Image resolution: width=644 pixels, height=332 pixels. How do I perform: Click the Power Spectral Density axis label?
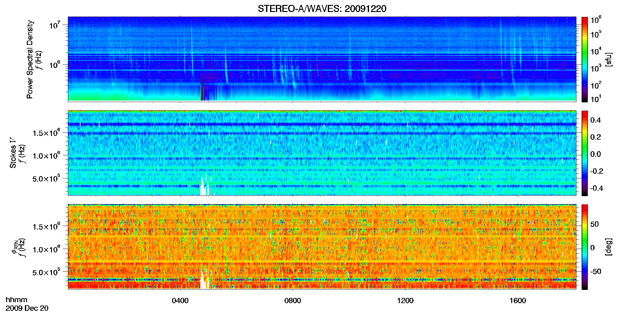click(30, 59)
